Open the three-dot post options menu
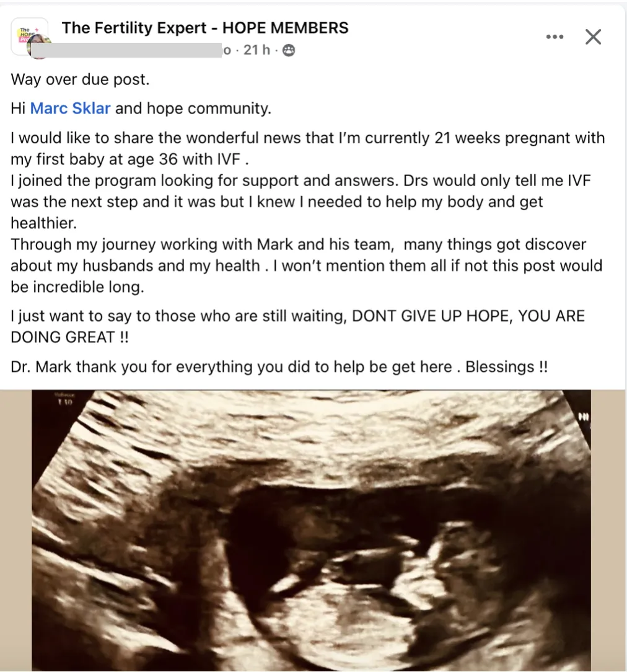This screenshot has width=627, height=672. point(555,37)
